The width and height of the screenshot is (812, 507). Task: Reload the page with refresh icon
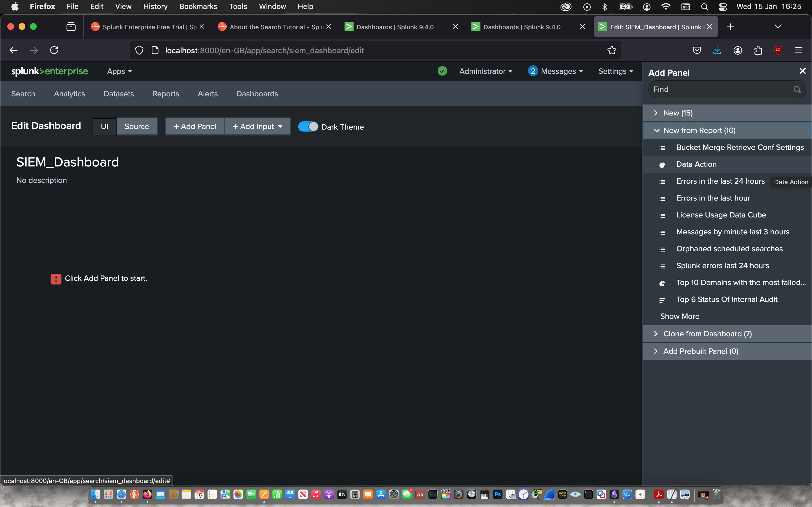pyautogui.click(x=54, y=50)
